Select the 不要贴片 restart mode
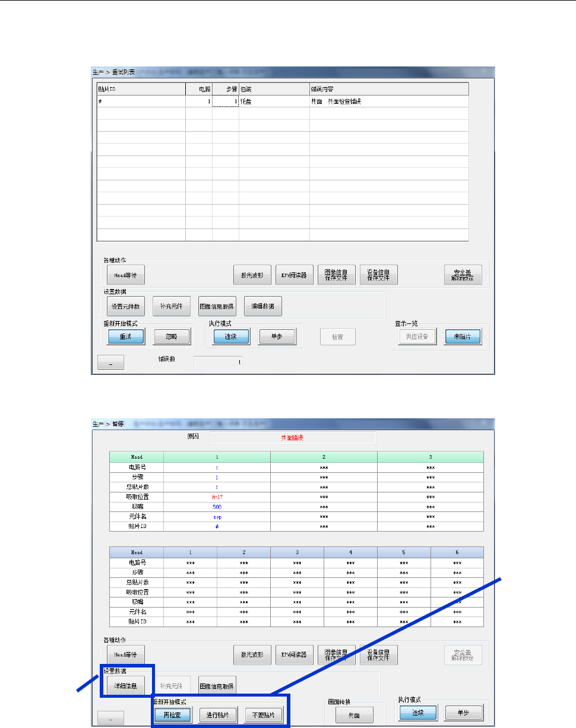 coord(264,714)
